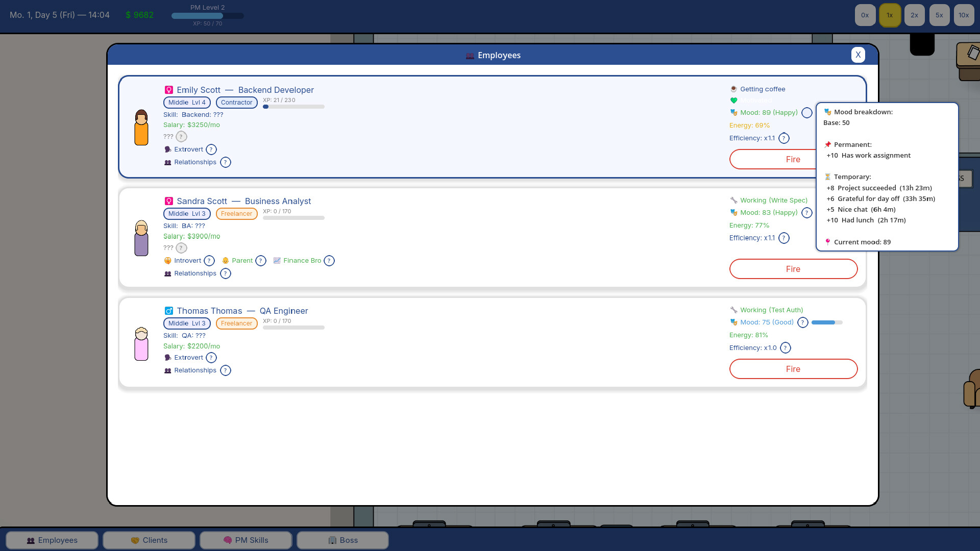Click Emily Scott's Extrovert trait icon
Viewport: 980px width, 551px height.
click(x=168, y=149)
